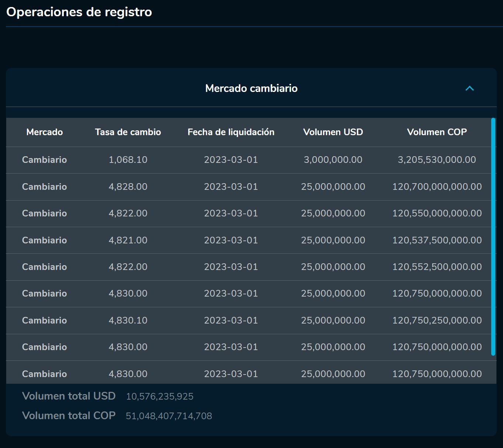Screen dimensions: 503x448
Task: Sort by the Mercado column header
Action: click(x=44, y=132)
